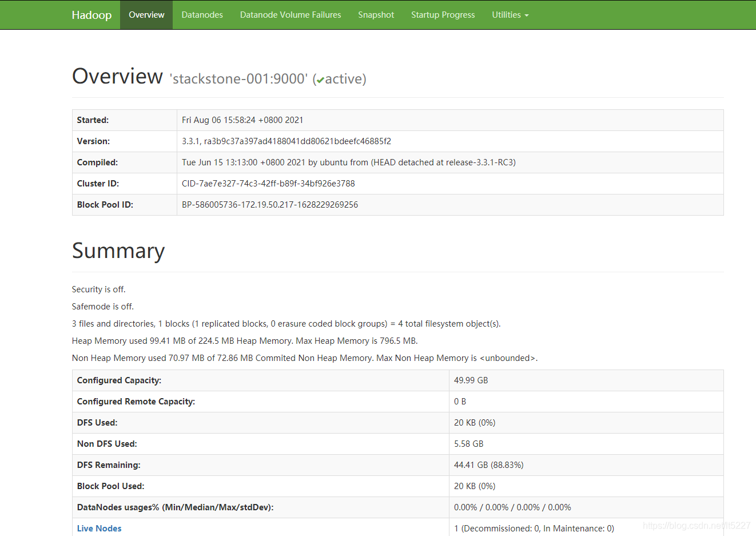
Task: Click the 'Cluster ID:' row label
Action: (x=98, y=184)
